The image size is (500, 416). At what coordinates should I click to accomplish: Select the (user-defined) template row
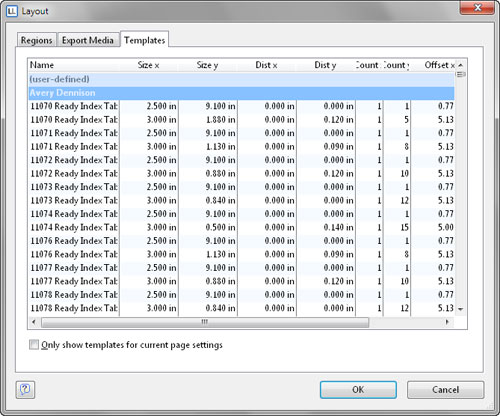[x=241, y=79]
